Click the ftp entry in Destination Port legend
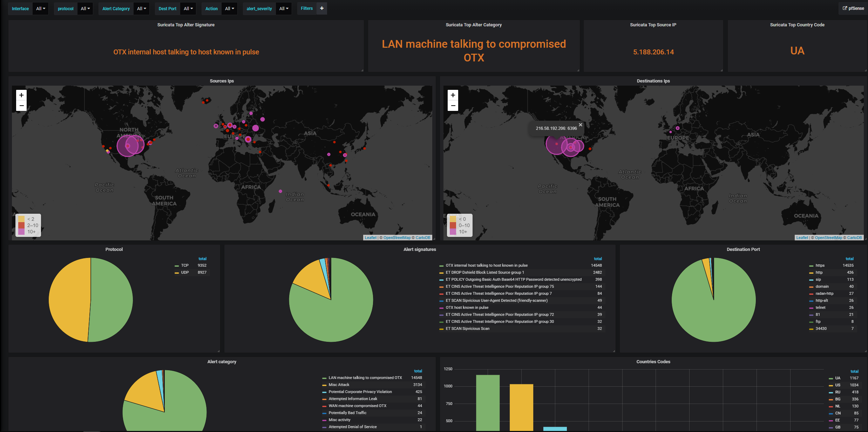The width and height of the screenshot is (868, 432). 818,322
